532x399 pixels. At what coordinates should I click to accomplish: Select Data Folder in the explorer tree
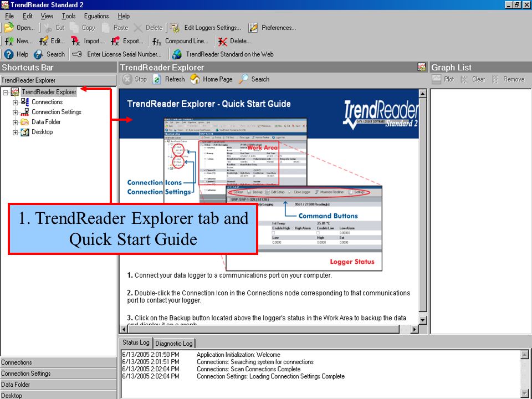point(46,122)
